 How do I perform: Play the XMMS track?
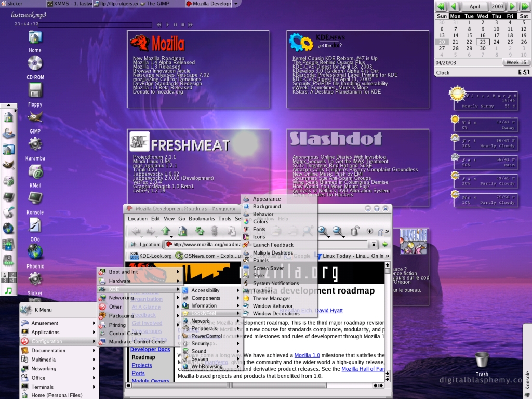(167, 25)
